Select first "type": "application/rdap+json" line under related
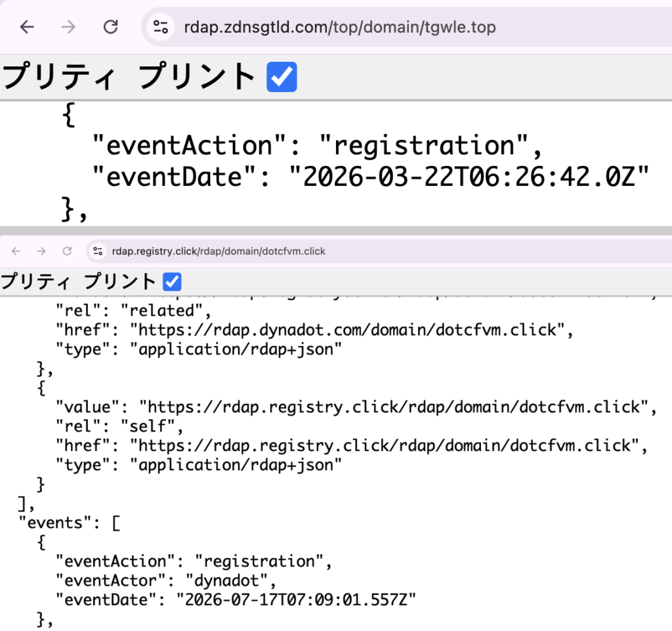 coord(199,349)
